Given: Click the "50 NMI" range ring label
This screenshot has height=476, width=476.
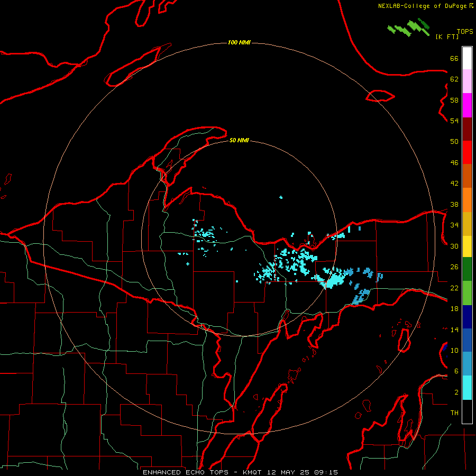Looking at the screenshot, I should [x=239, y=140].
